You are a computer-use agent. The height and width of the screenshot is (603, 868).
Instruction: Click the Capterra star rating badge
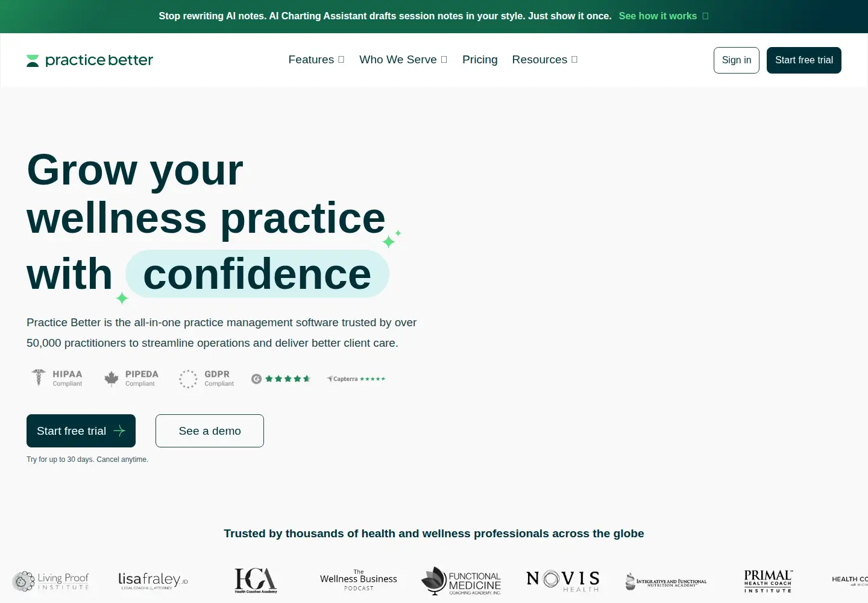point(356,379)
